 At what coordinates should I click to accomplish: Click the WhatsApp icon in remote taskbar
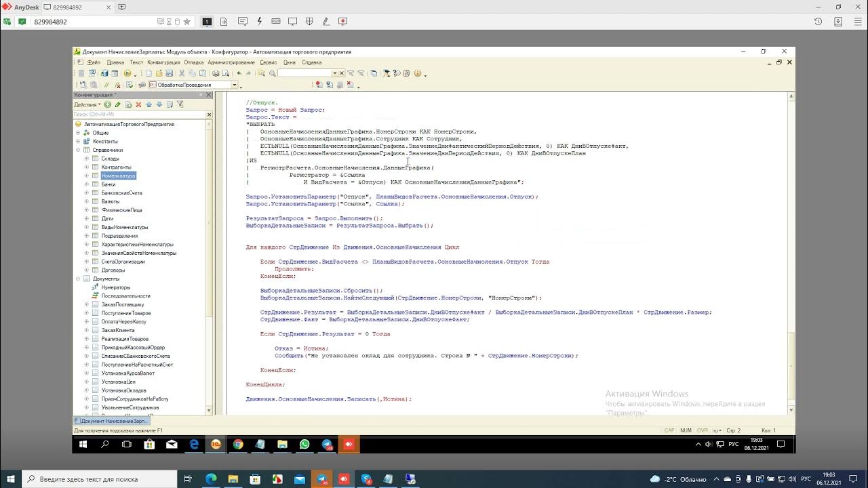point(304,445)
